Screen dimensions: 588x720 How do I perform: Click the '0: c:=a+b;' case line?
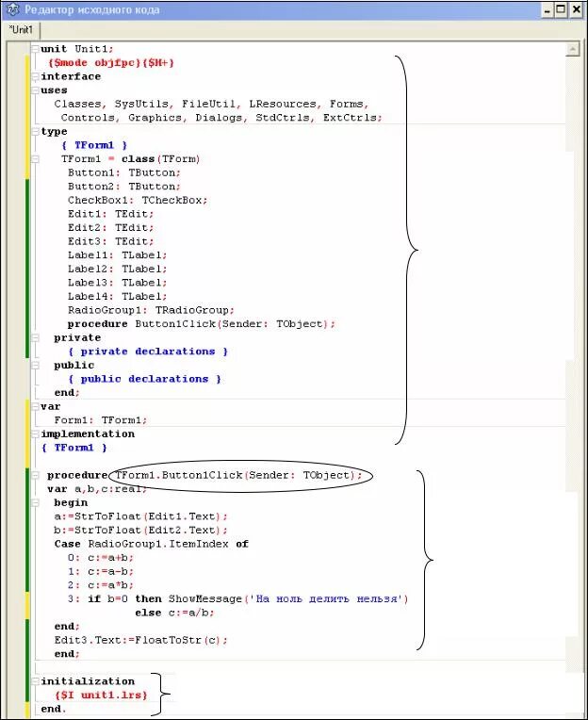(x=101, y=558)
